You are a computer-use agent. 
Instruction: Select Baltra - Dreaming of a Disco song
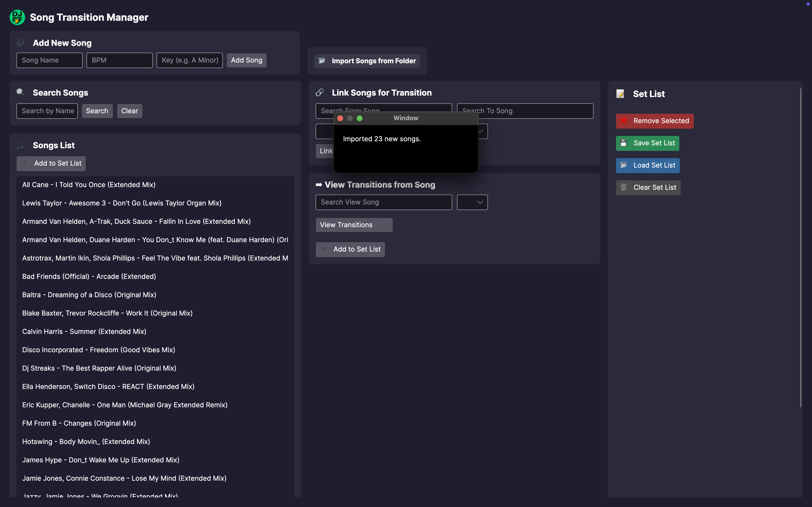coord(89,295)
